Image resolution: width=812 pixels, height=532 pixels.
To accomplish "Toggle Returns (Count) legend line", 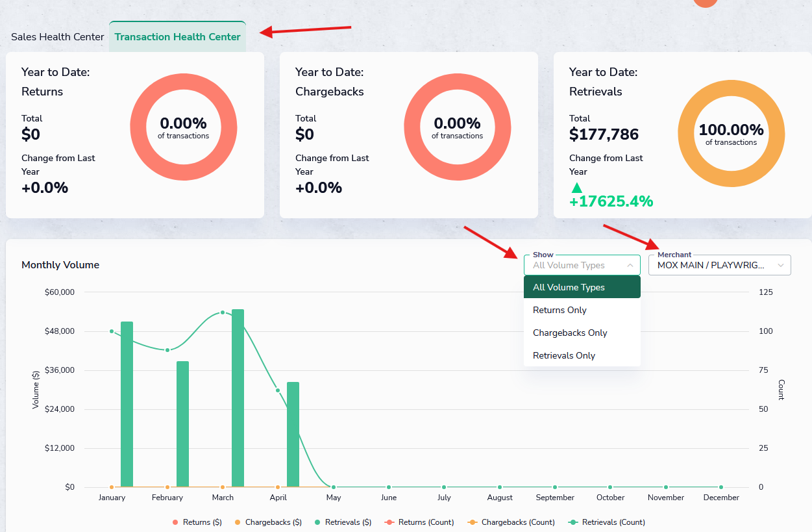I will (x=419, y=522).
